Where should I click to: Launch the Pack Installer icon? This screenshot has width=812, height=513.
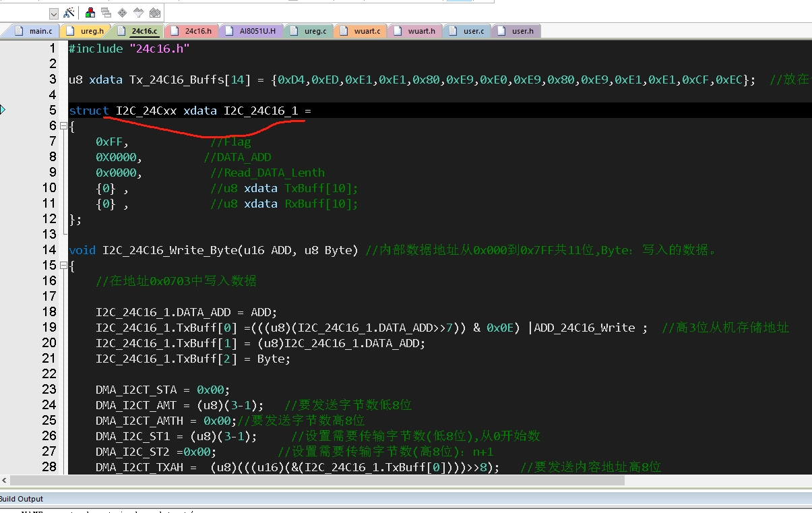pyautogui.click(x=155, y=12)
